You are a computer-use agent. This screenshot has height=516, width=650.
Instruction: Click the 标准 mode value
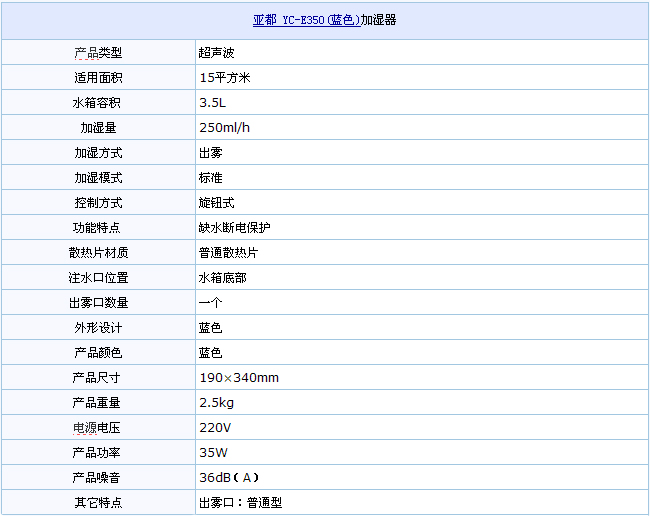click(x=210, y=177)
